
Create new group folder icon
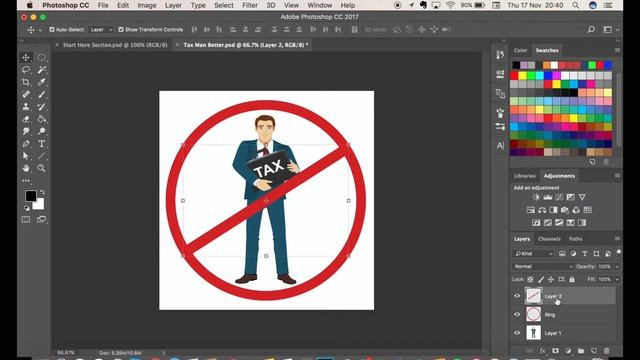581,351
